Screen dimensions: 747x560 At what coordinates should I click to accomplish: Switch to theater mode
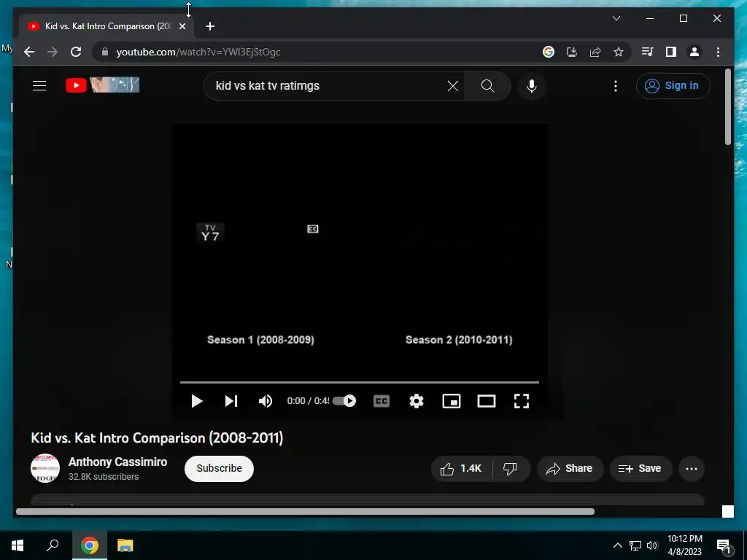(x=487, y=401)
